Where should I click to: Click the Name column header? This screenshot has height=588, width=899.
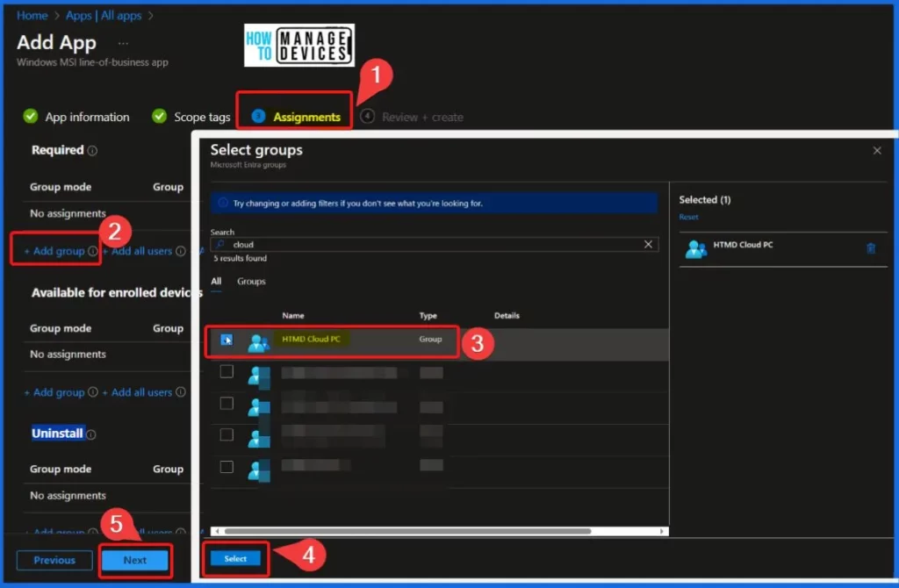(293, 316)
